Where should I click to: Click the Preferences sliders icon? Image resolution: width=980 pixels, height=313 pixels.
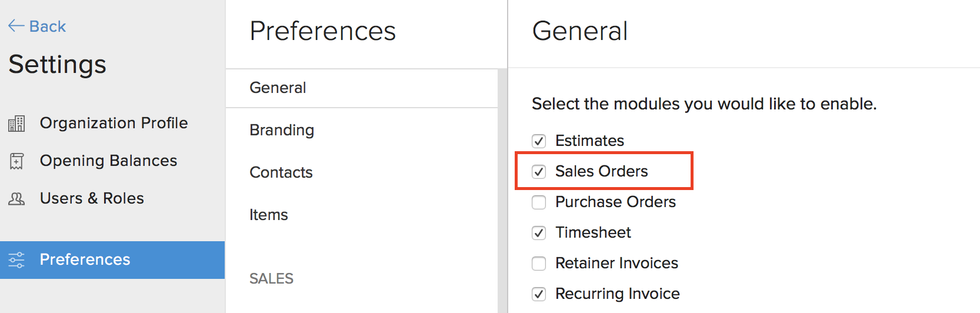[16, 259]
